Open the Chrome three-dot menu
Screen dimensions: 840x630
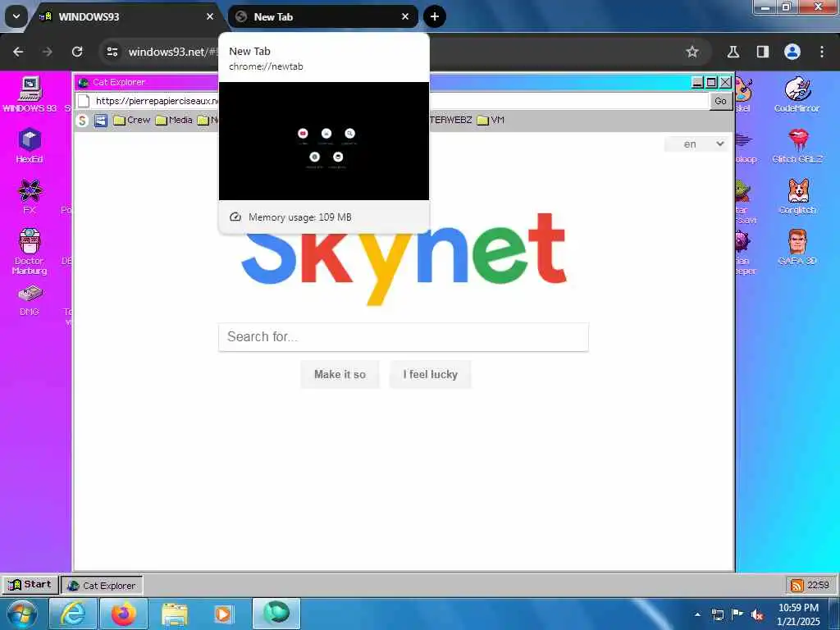click(822, 52)
